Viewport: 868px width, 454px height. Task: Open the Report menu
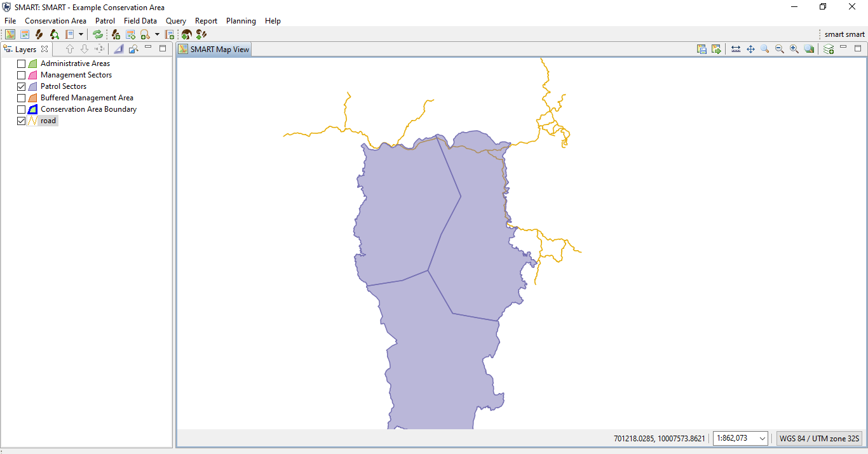pyautogui.click(x=207, y=21)
